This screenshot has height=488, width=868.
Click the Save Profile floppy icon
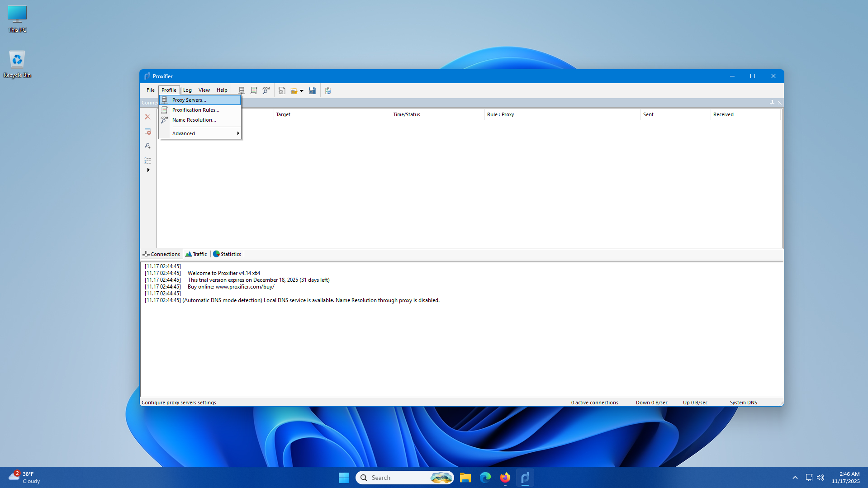(312, 90)
